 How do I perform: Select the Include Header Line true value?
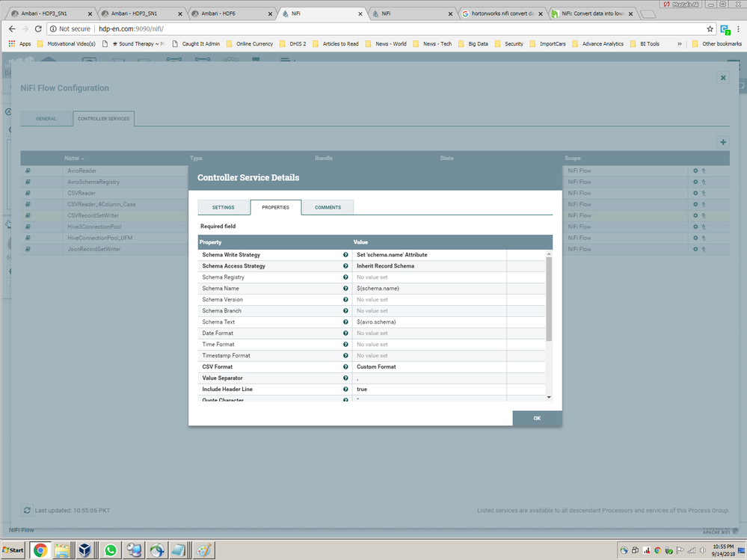pyautogui.click(x=396, y=389)
